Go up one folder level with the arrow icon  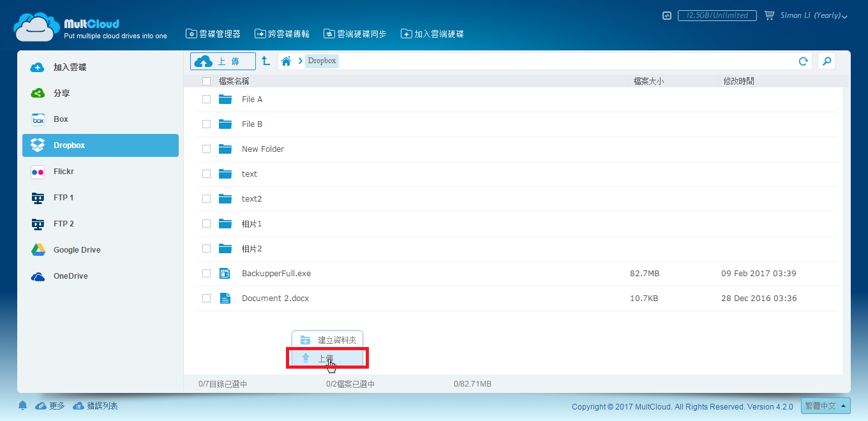click(x=266, y=61)
